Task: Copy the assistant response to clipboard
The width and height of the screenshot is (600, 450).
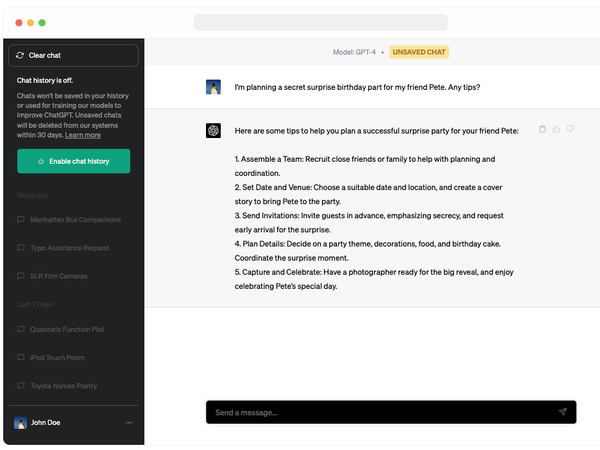Action: 543,129
